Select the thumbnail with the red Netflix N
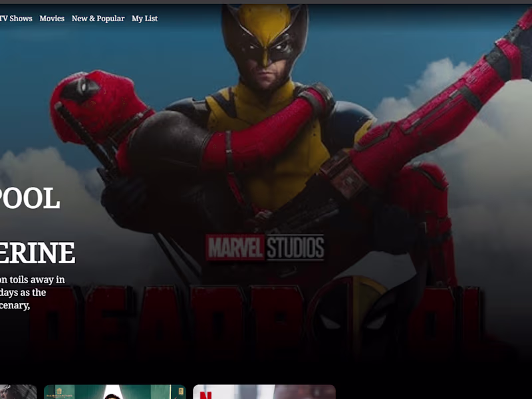The height and width of the screenshot is (399, 532). pos(264,392)
